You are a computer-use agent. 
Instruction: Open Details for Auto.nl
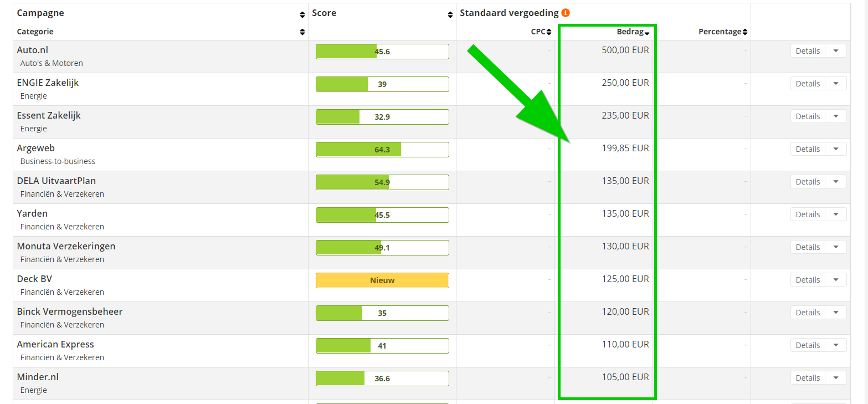tap(808, 51)
